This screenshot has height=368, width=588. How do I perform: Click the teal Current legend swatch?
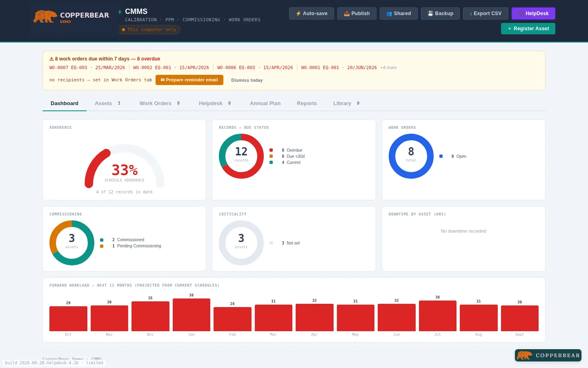pyautogui.click(x=271, y=162)
